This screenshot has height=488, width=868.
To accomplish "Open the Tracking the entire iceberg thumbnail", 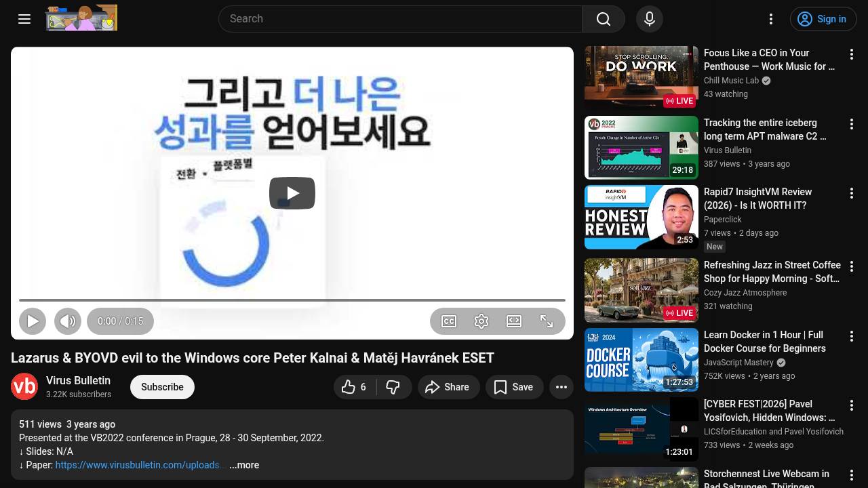I will (642, 147).
